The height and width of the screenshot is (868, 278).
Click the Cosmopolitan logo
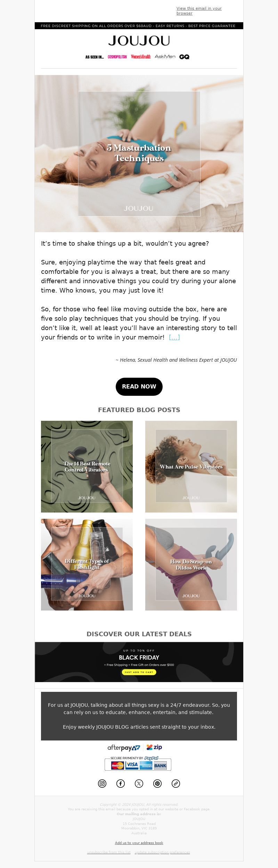click(x=117, y=57)
